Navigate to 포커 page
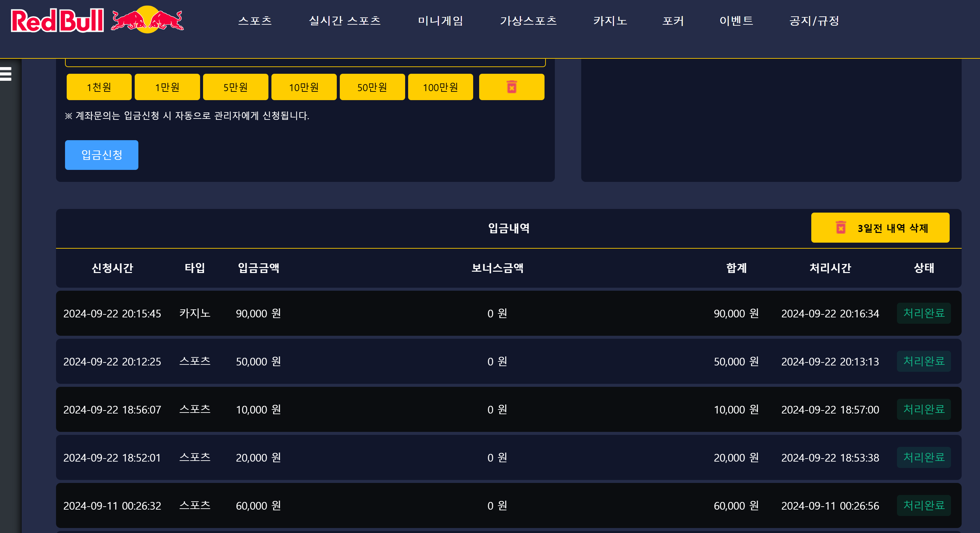Screen dimensions: 980x533 click(x=673, y=21)
